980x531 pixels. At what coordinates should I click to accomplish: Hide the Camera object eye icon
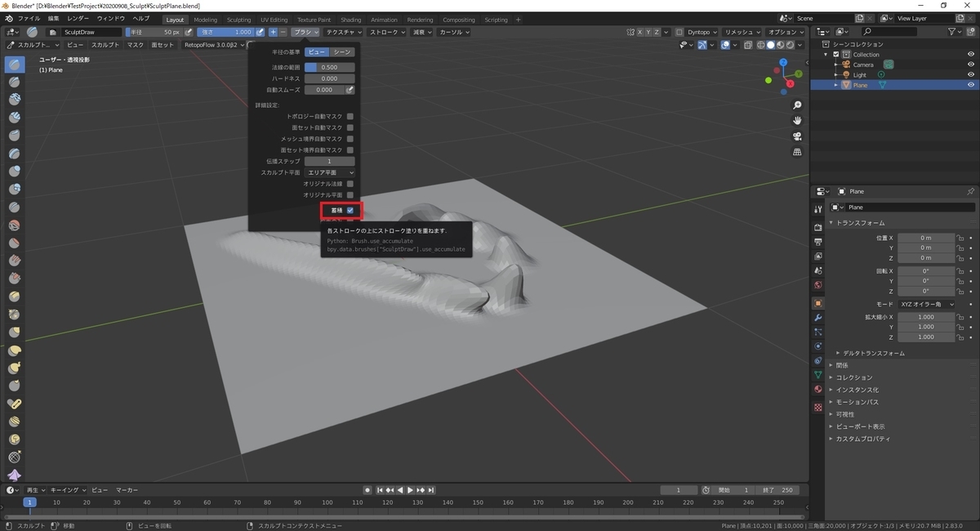pos(971,65)
